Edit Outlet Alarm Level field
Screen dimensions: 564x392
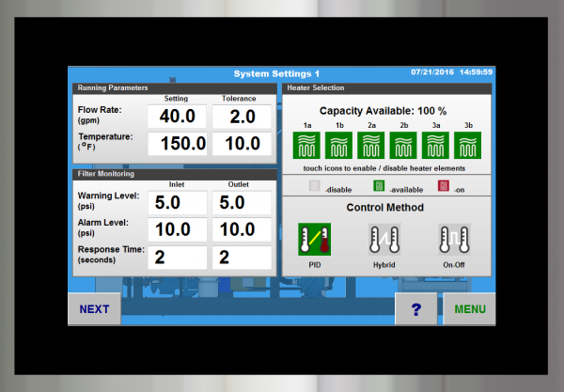[242, 229]
